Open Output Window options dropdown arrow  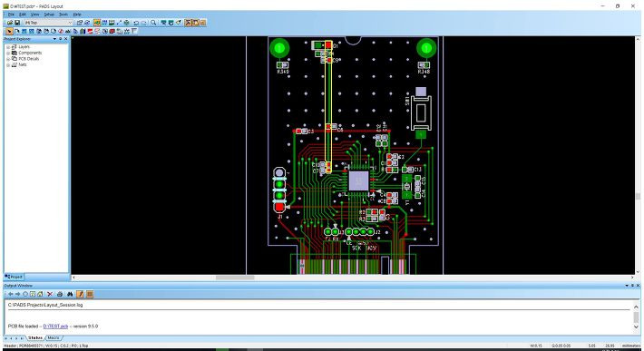click(x=627, y=286)
